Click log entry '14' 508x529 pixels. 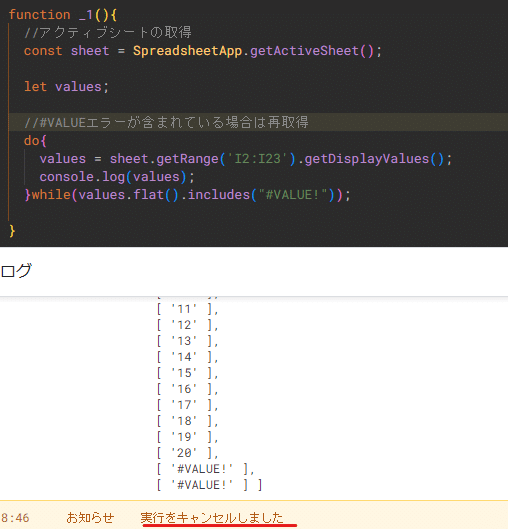pyautogui.click(x=187, y=357)
